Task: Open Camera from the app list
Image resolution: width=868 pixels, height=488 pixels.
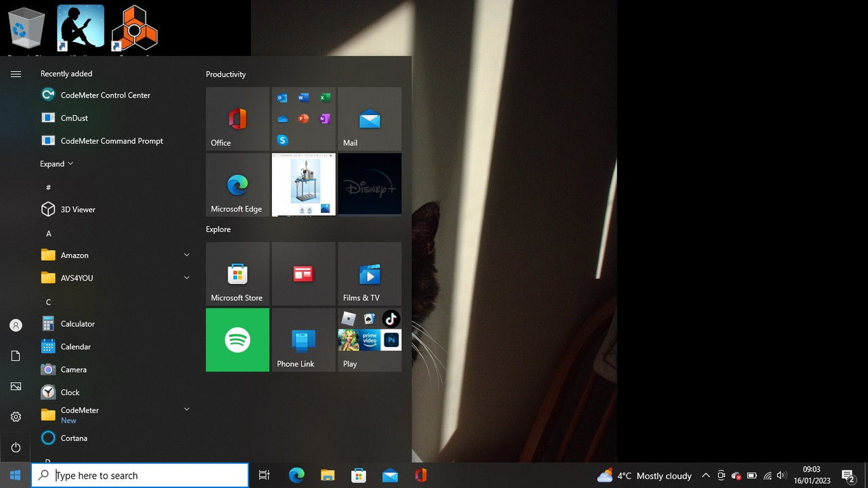Action: click(x=115, y=369)
